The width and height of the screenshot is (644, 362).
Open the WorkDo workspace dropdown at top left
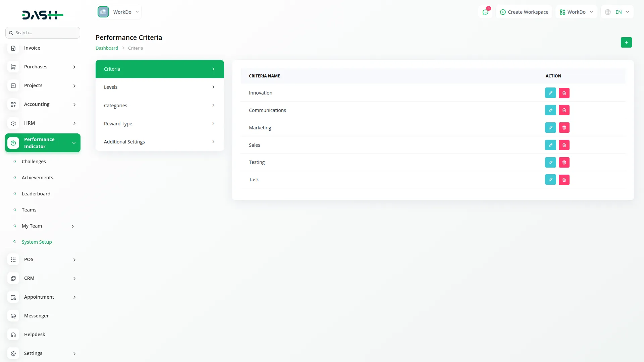coord(119,12)
